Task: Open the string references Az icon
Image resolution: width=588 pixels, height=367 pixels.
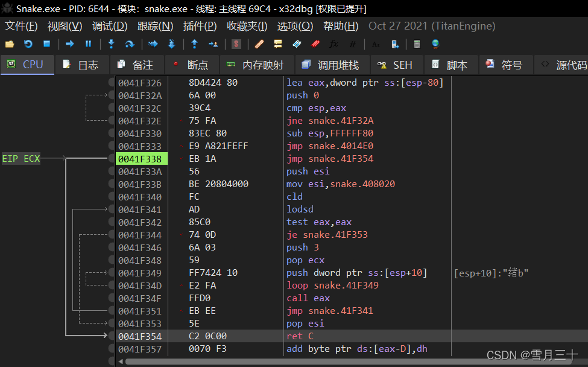Action: (x=376, y=44)
